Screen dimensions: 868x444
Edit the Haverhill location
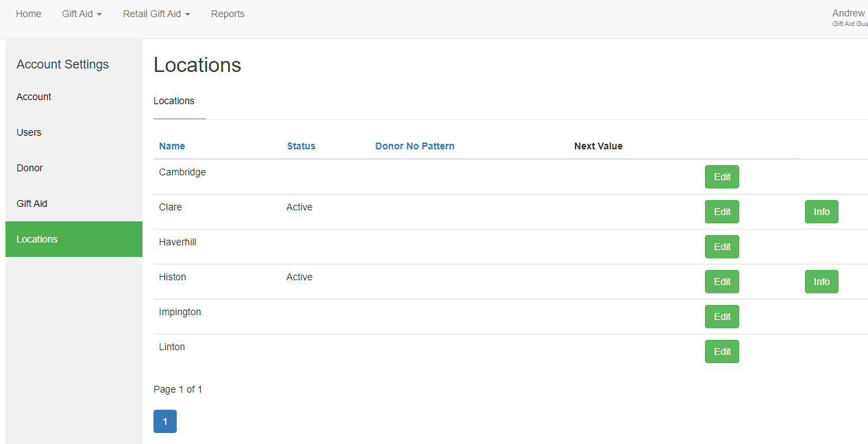click(x=722, y=247)
